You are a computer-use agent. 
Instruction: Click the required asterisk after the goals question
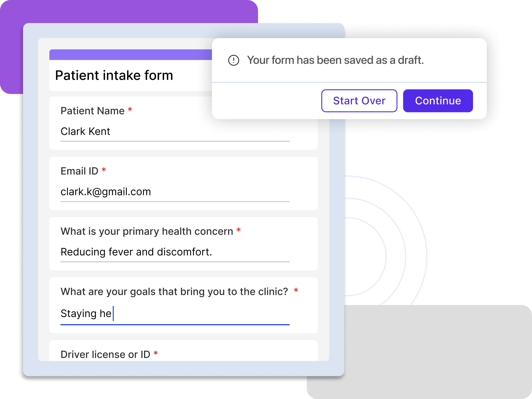pos(296,290)
